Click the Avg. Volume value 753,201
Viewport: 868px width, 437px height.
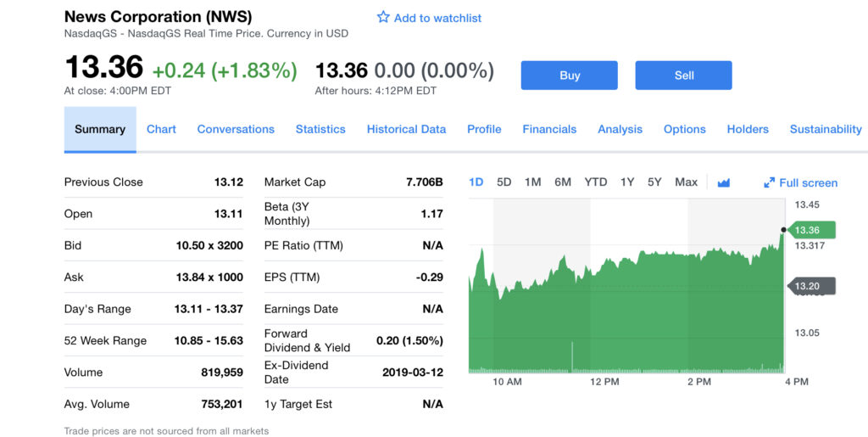222,404
